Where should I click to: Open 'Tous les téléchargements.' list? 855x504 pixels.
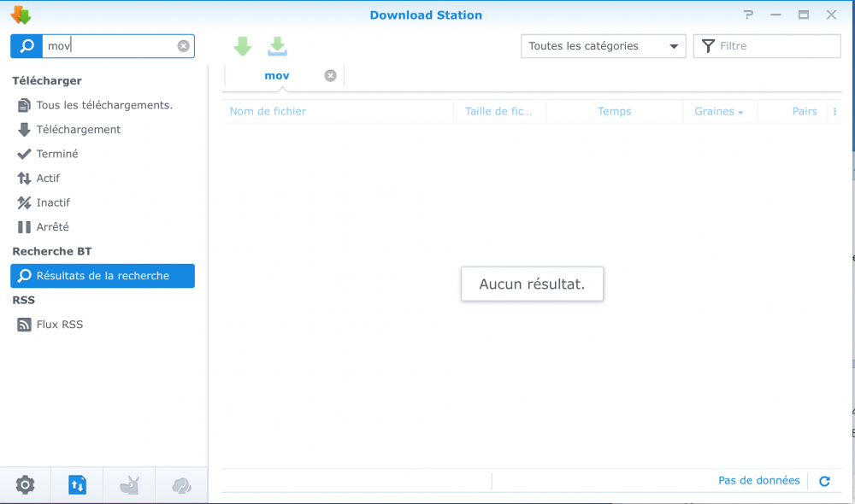103,105
